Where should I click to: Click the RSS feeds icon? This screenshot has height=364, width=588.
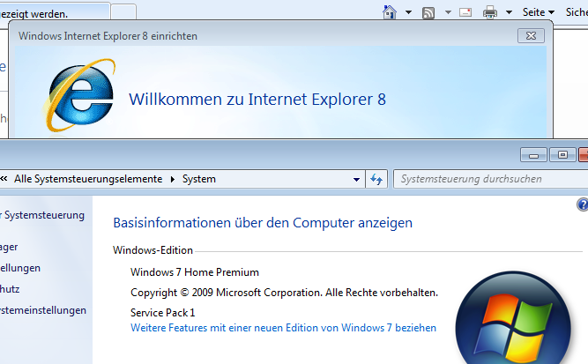428,12
